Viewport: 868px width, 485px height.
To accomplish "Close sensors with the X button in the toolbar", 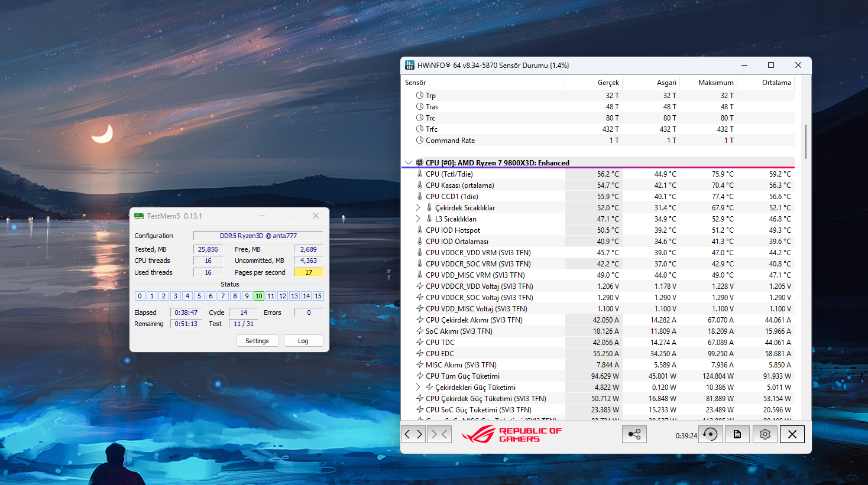I will 792,434.
